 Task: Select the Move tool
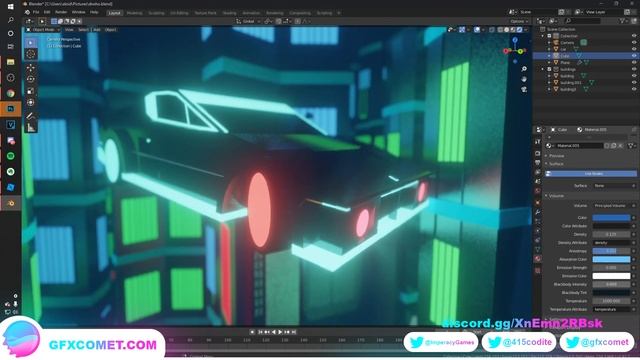31,68
